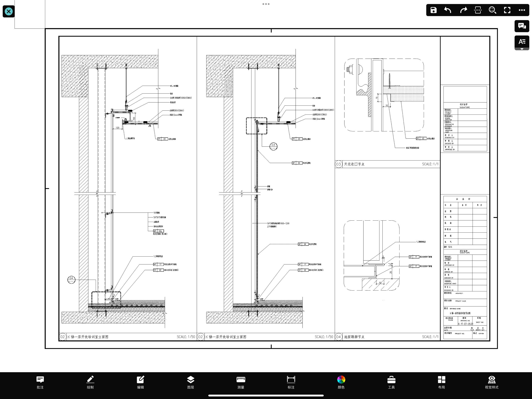Undo the last action
532x399 pixels.
click(x=448, y=10)
